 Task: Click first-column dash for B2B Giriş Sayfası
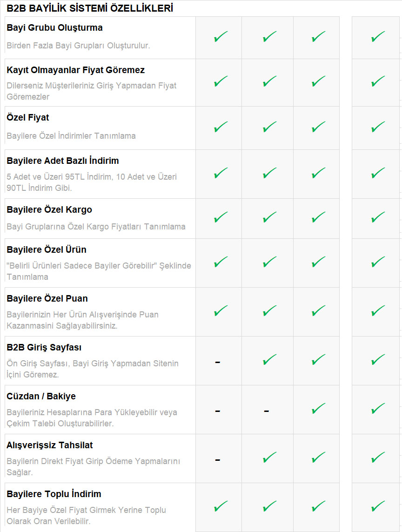(218, 362)
